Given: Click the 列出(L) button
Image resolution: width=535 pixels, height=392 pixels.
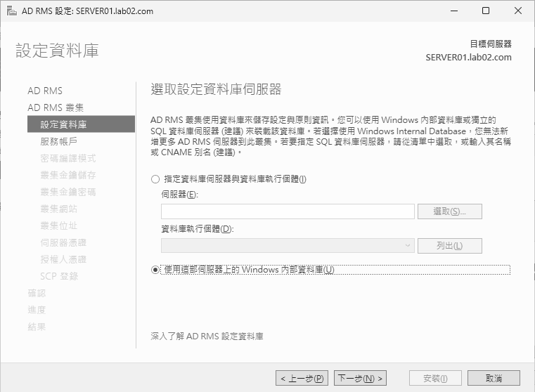Looking at the screenshot, I should (x=450, y=245).
